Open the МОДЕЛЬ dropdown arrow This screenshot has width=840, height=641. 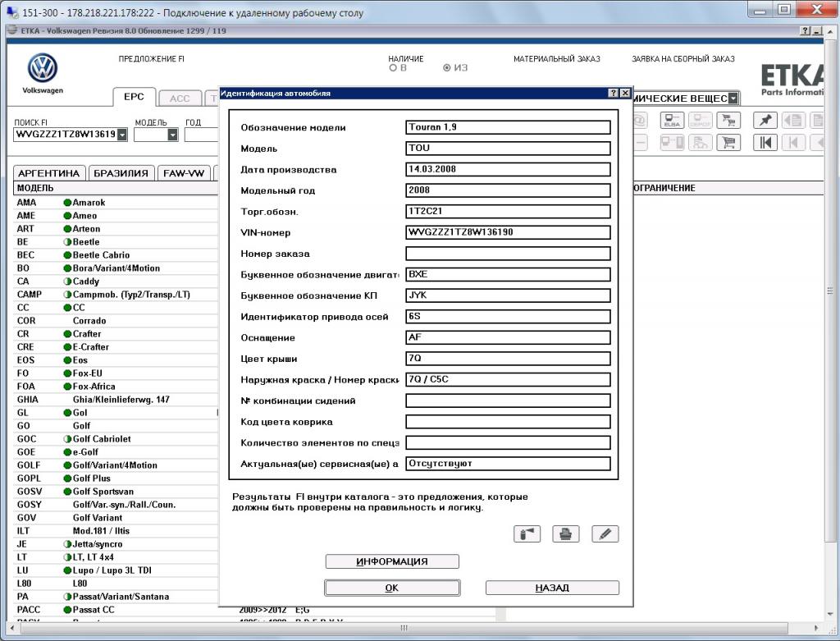point(172,135)
